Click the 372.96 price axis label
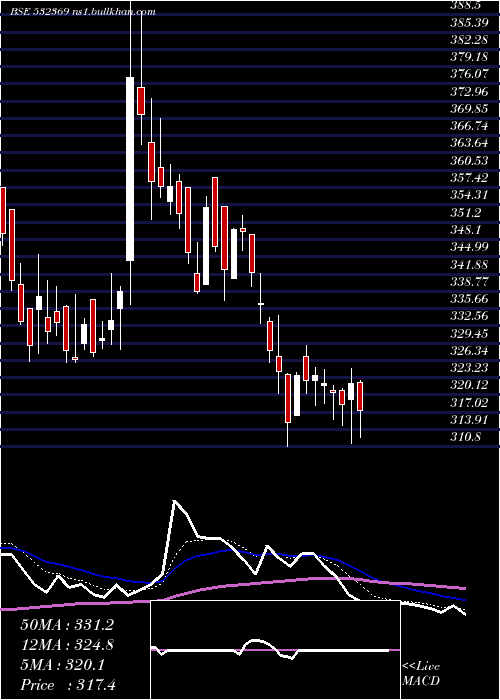Screen dimensions: 500x700 [x=470, y=91]
